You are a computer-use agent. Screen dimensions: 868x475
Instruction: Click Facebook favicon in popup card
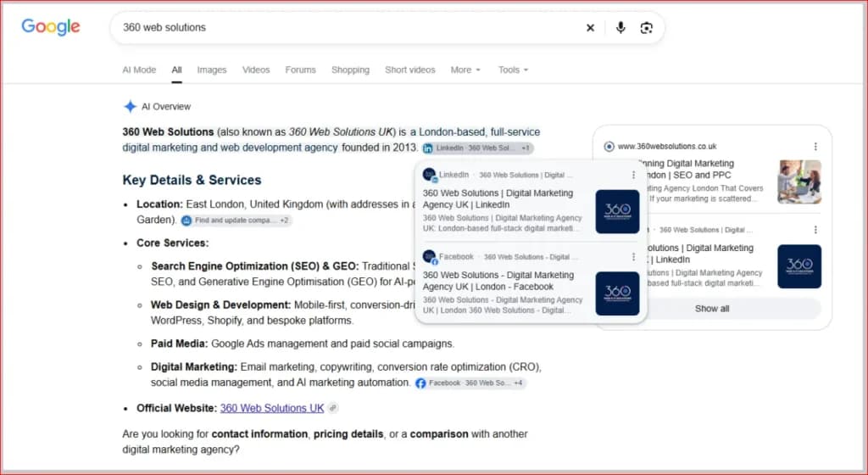point(430,257)
